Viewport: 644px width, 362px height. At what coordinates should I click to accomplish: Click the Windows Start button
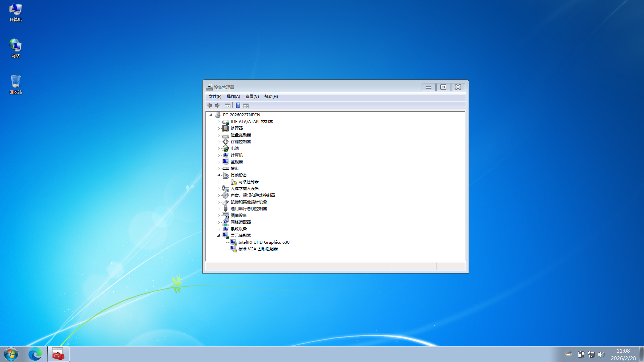click(11, 354)
